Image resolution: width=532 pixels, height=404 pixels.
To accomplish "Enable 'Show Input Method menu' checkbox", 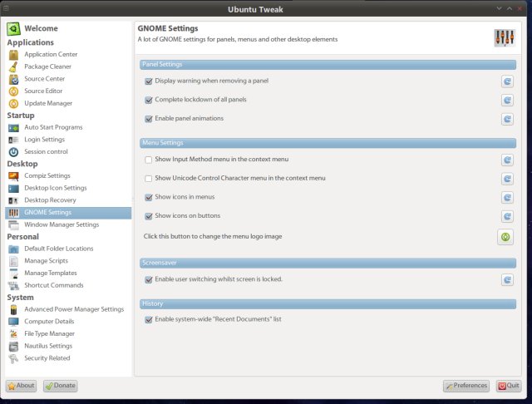I will (x=149, y=160).
